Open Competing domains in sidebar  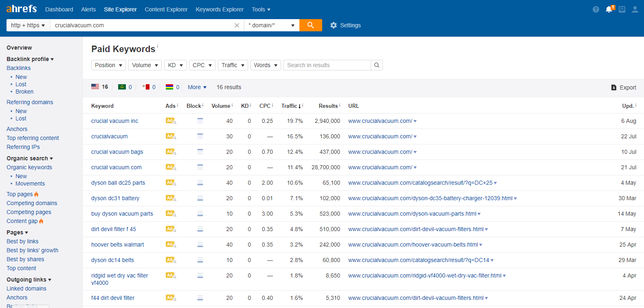pos(32,203)
